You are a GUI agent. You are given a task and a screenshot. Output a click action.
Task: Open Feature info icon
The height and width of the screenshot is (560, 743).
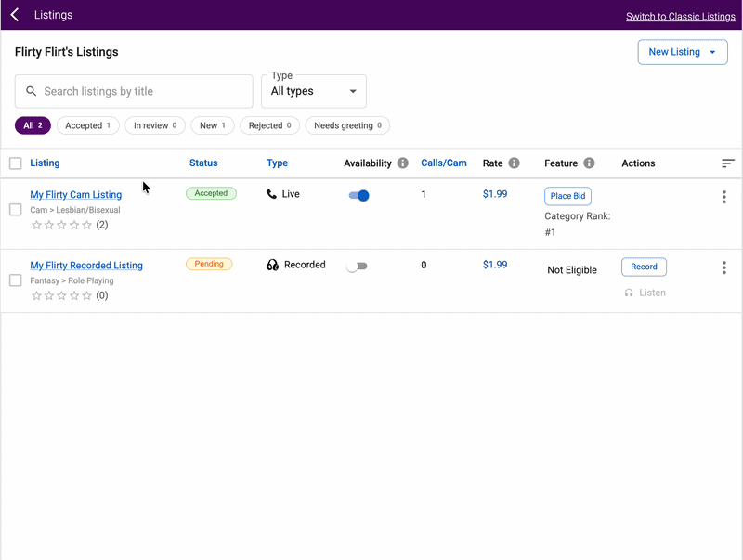coord(589,163)
